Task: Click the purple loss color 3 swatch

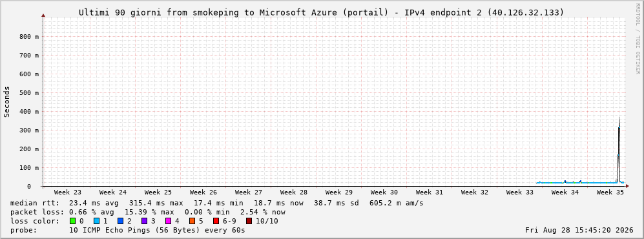Action: tap(144, 222)
